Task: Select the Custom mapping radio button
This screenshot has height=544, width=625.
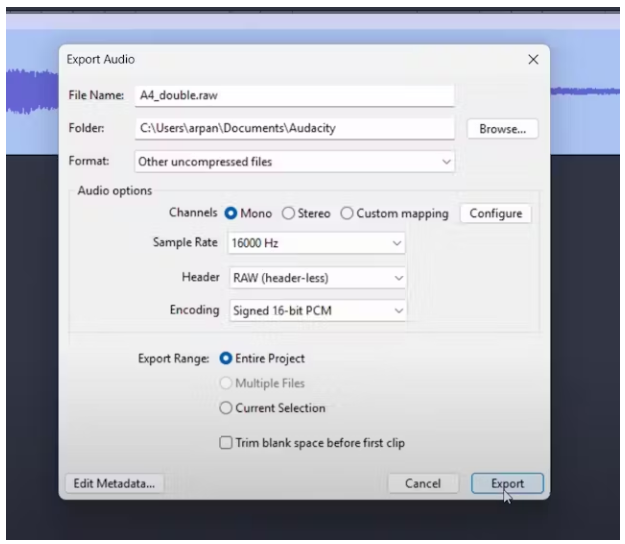Action: pos(347,213)
